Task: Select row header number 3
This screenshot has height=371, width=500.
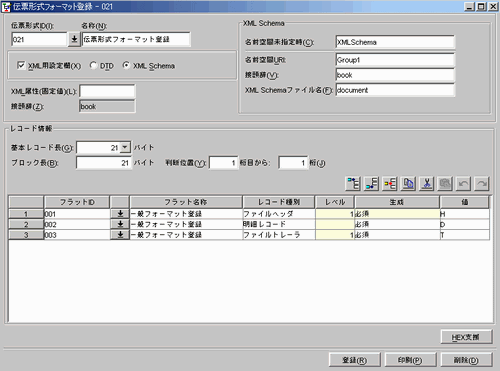Action: [x=26, y=235]
